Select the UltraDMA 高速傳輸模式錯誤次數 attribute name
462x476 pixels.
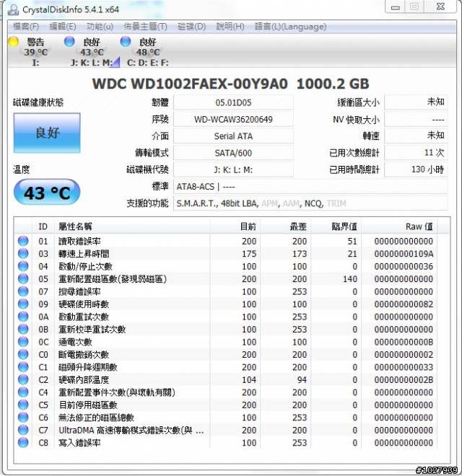pyautogui.click(x=131, y=430)
